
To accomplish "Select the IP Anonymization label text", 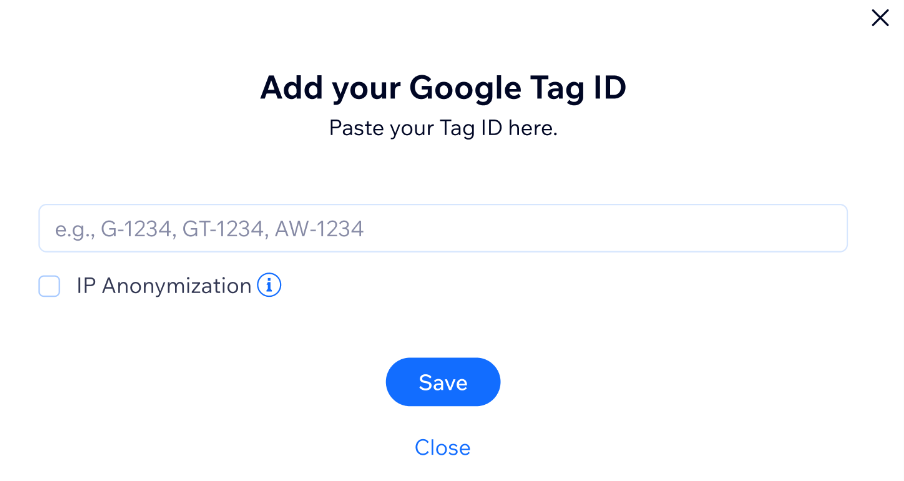I will (x=164, y=286).
